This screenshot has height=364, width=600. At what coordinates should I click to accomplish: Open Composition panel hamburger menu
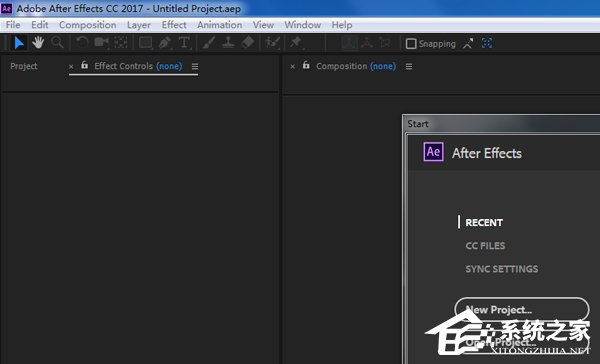click(409, 67)
